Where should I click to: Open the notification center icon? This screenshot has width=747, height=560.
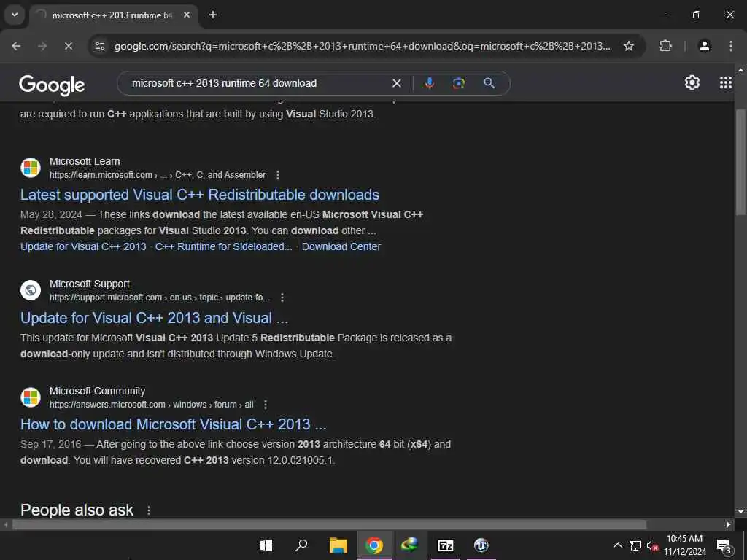click(724, 545)
